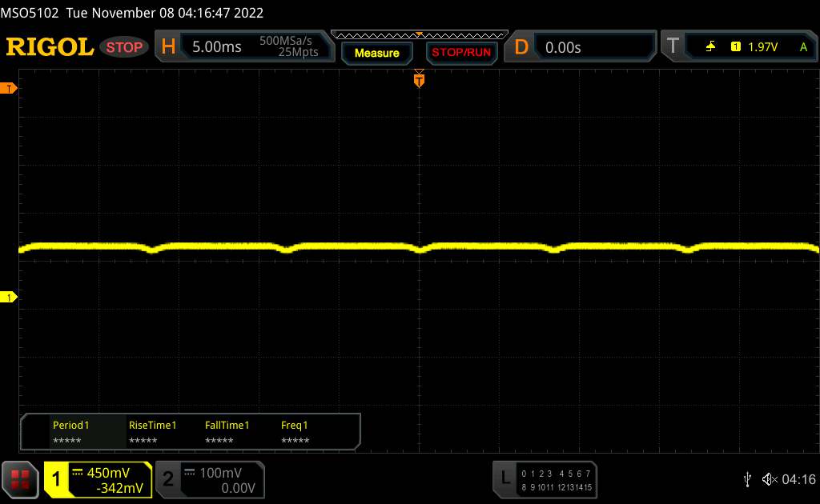The width and height of the screenshot is (820, 504).
Task: Open the horizontal timebase H label
Action: coord(168,46)
